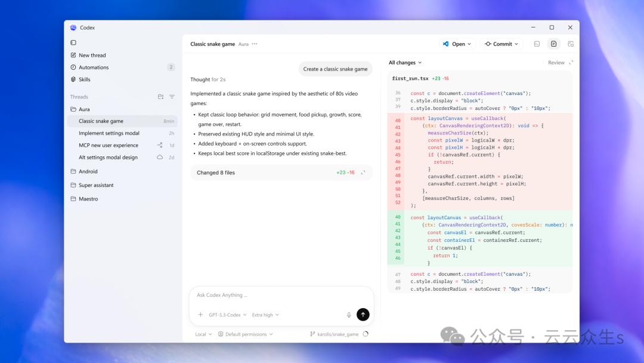
Task: Toggle the diff panel icon
Action: (x=553, y=44)
